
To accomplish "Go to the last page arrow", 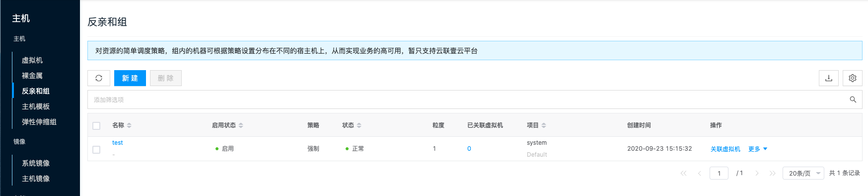I will pos(773,173).
